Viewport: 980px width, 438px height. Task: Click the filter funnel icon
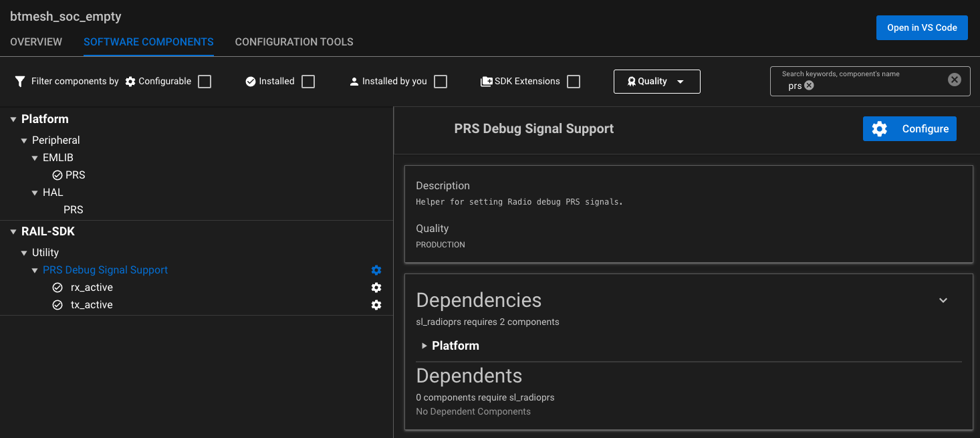[20, 82]
